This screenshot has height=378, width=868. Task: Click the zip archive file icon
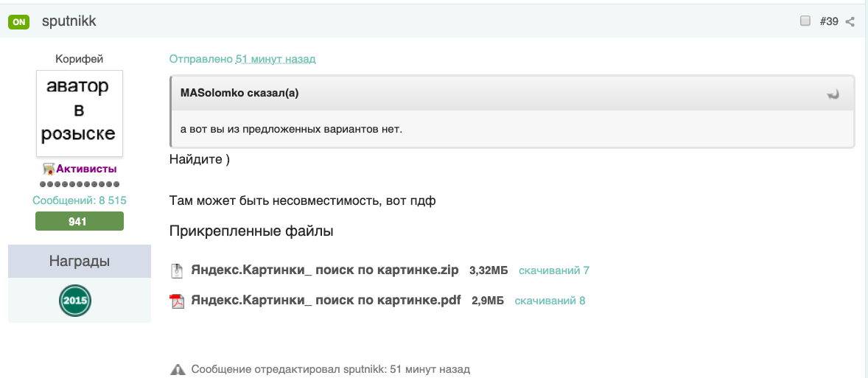click(x=177, y=270)
